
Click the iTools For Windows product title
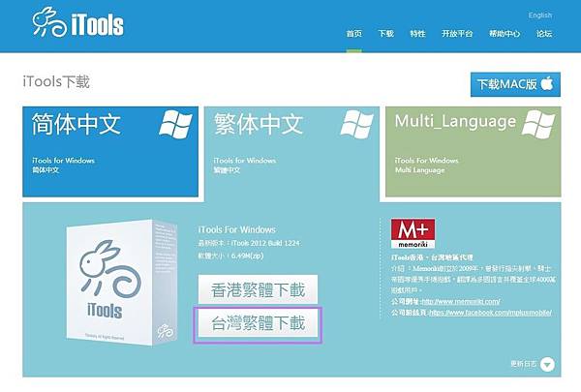coord(237,229)
